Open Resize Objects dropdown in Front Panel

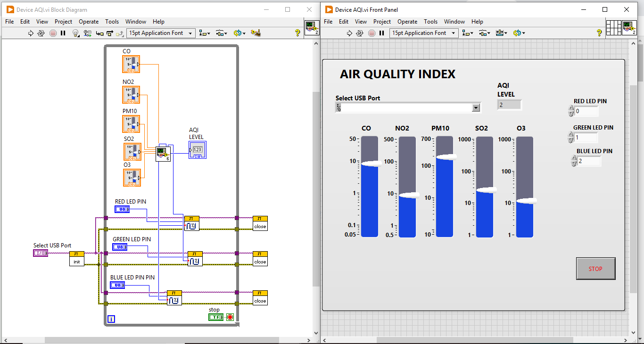(502, 33)
